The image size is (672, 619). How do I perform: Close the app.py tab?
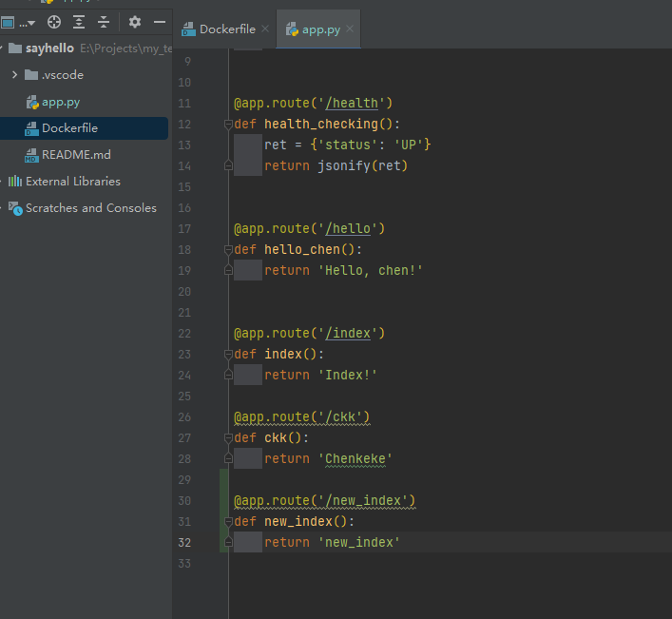[350, 29]
